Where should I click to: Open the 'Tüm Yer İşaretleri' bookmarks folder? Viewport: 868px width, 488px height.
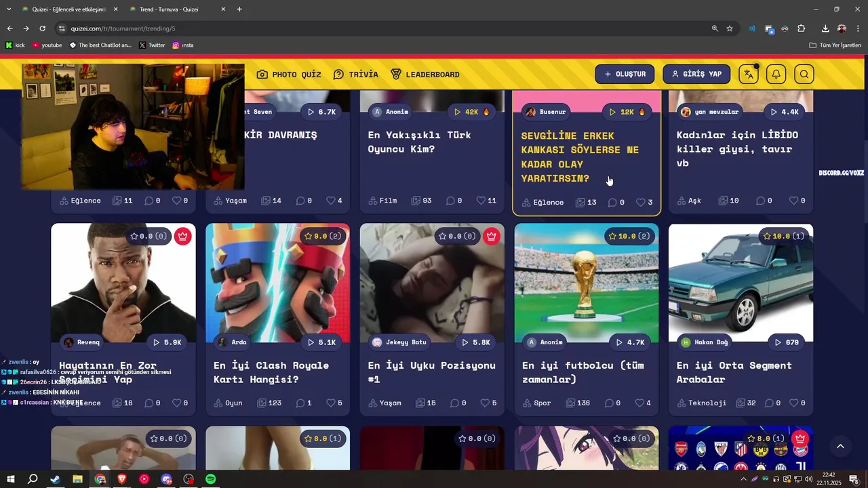pos(835,45)
